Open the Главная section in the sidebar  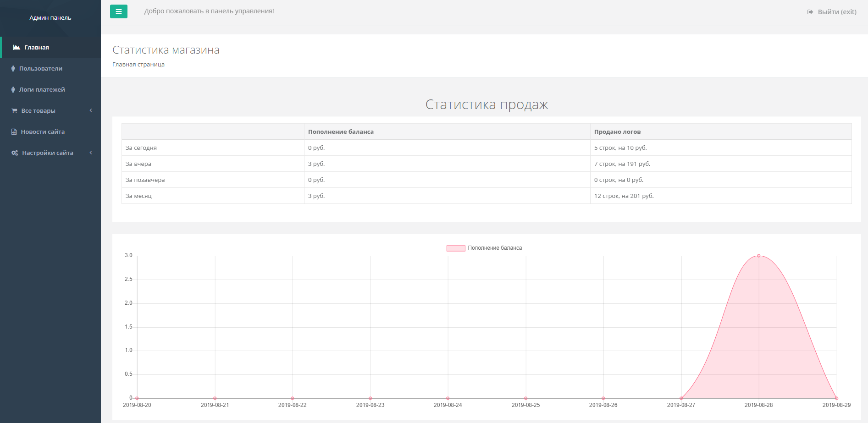36,47
